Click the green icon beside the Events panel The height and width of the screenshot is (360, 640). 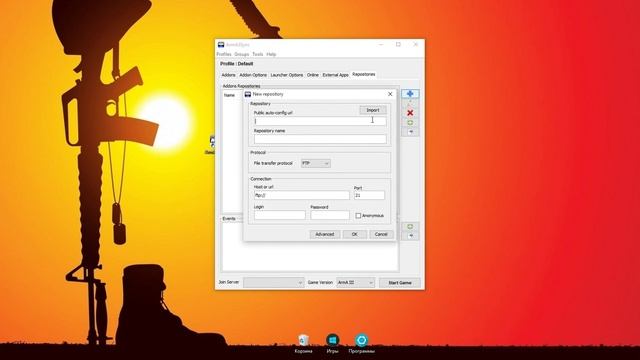pos(410,227)
